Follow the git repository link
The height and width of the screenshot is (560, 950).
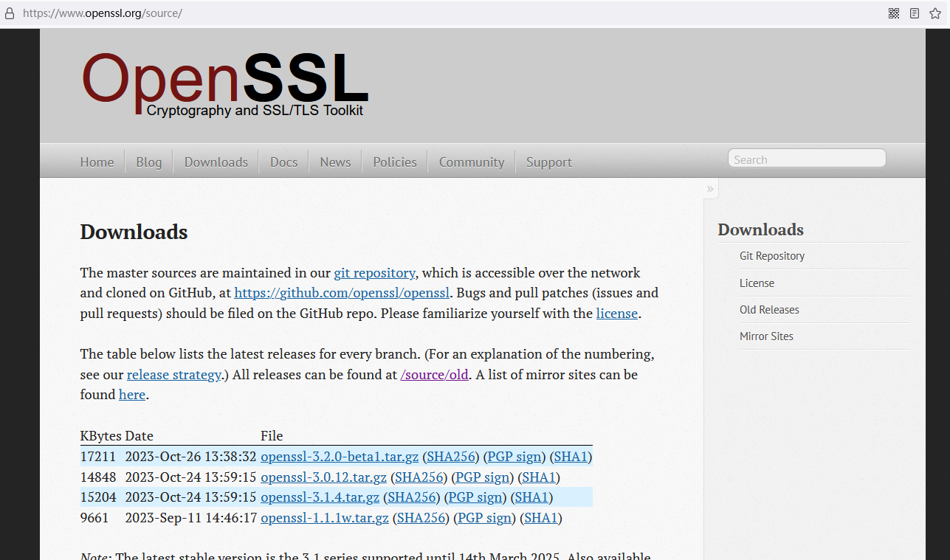375,273
